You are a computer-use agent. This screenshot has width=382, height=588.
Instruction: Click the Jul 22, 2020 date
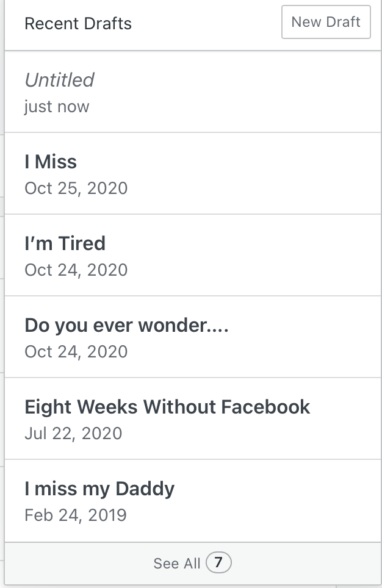click(x=73, y=434)
